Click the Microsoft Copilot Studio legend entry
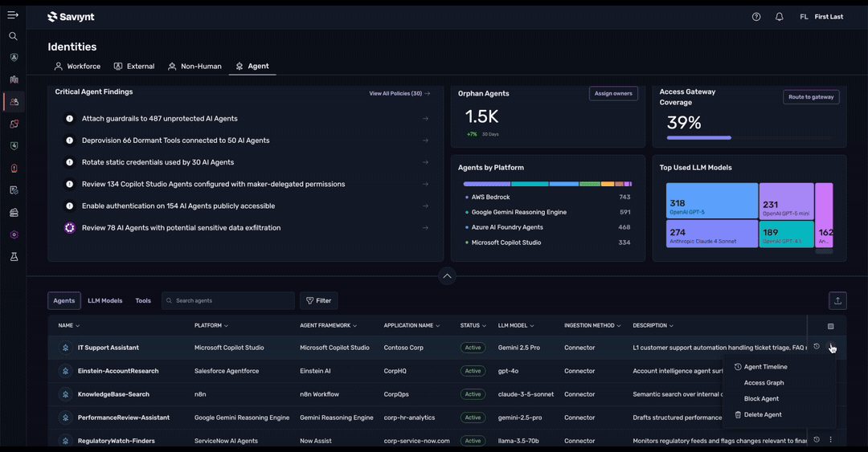 pos(547,242)
